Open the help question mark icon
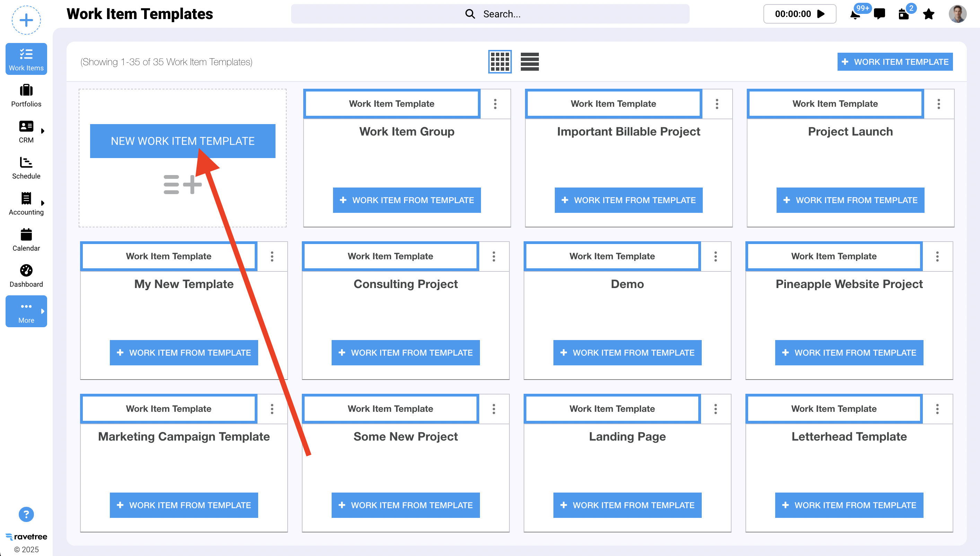Screen dimensions: 980x556 [26, 514]
